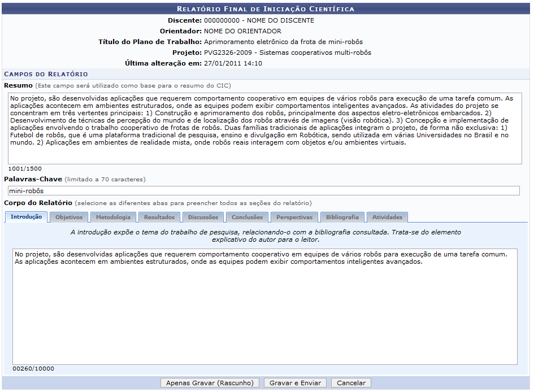
Task: Open the Bibliografia tab
Action: click(x=342, y=217)
